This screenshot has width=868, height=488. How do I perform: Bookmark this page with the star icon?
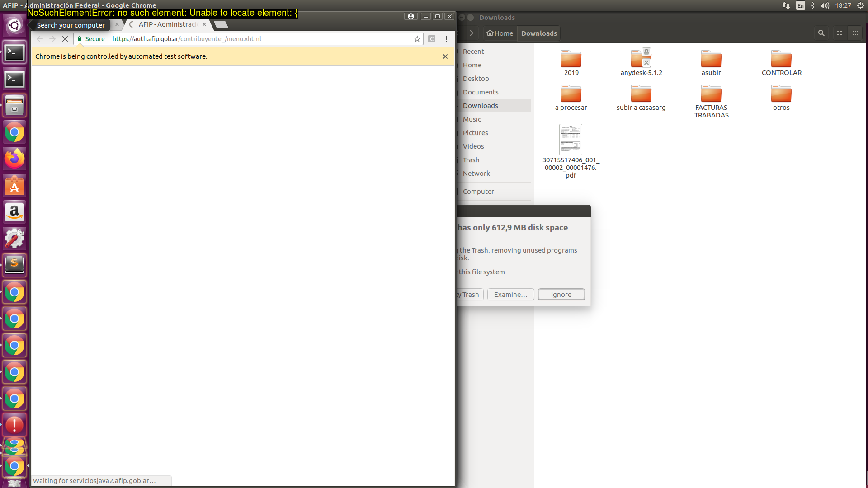point(417,39)
